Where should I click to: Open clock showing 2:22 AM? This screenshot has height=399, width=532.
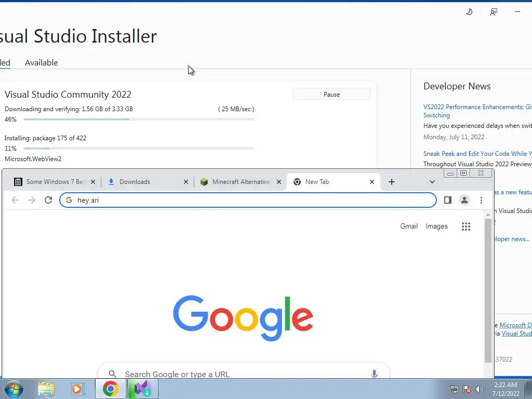(506, 389)
